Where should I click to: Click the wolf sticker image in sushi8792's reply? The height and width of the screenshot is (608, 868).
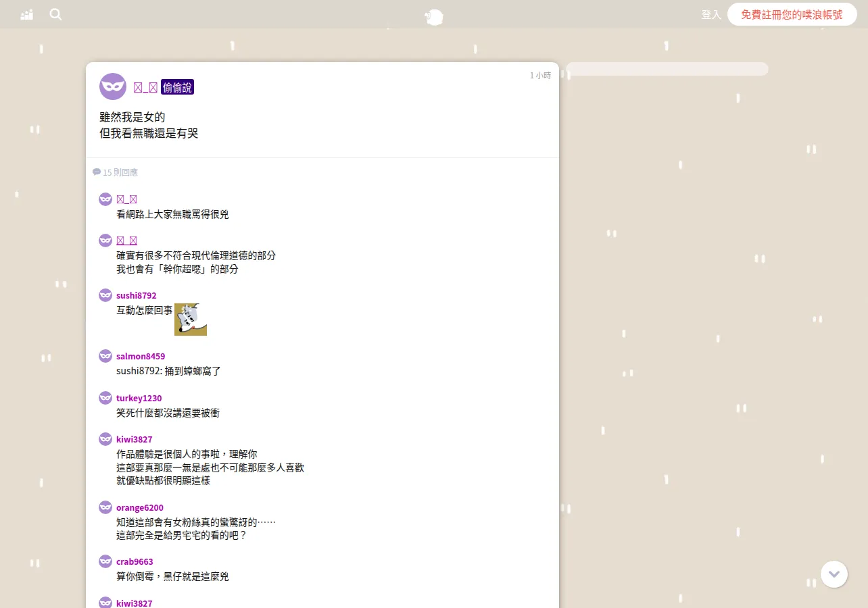[191, 320]
